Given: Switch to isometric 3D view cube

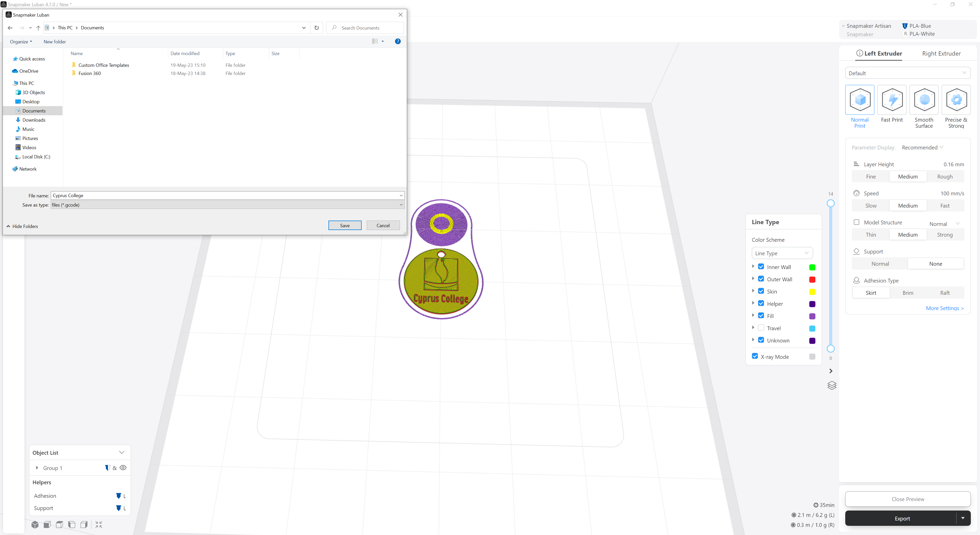Looking at the screenshot, I should [x=35, y=525].
